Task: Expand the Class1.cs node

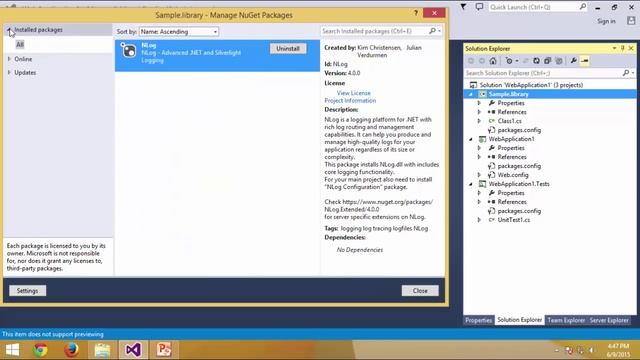Action: (479, 121)
